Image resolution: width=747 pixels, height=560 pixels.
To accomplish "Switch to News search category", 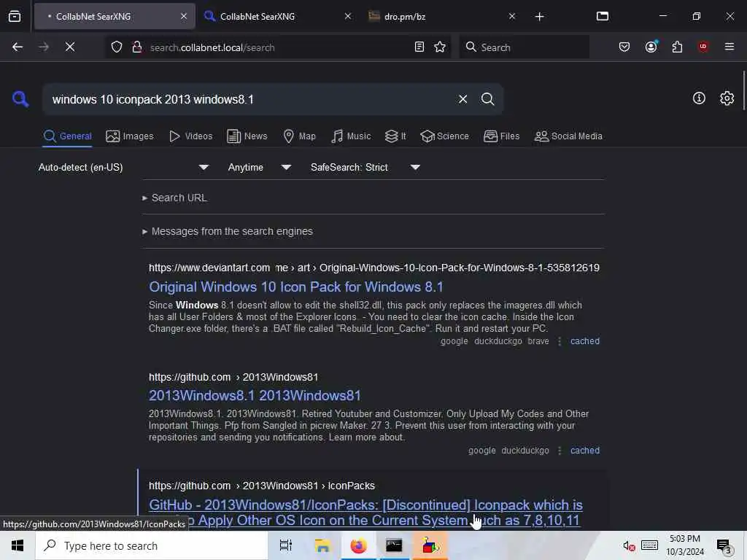I will (247, 136).
